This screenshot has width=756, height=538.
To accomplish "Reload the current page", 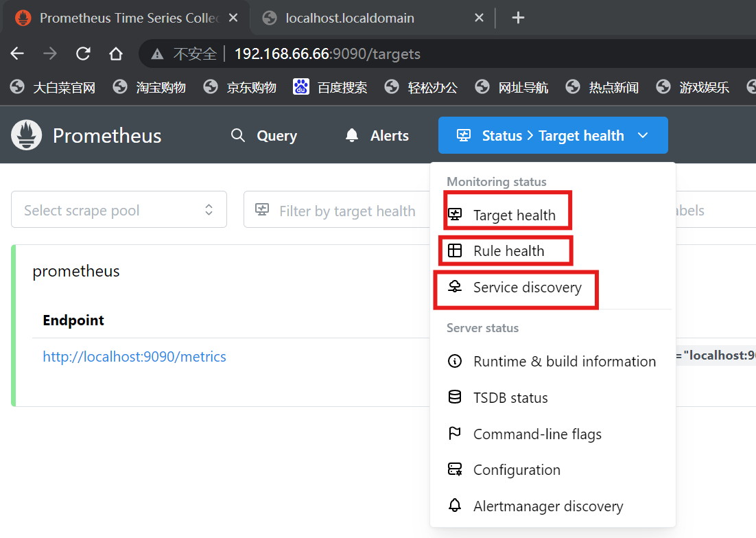I will 83,54.
